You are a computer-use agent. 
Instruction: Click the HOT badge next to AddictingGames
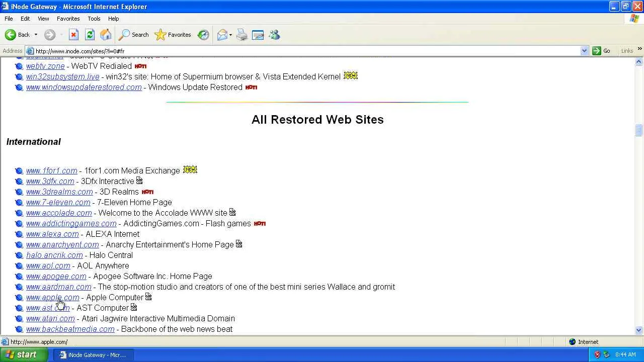(x=260, y=223)
